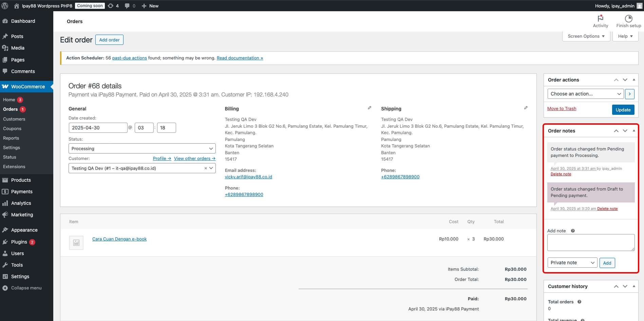Open past-due actions link
The height and width of the screenshot is (321, 644).
[130, 58]
